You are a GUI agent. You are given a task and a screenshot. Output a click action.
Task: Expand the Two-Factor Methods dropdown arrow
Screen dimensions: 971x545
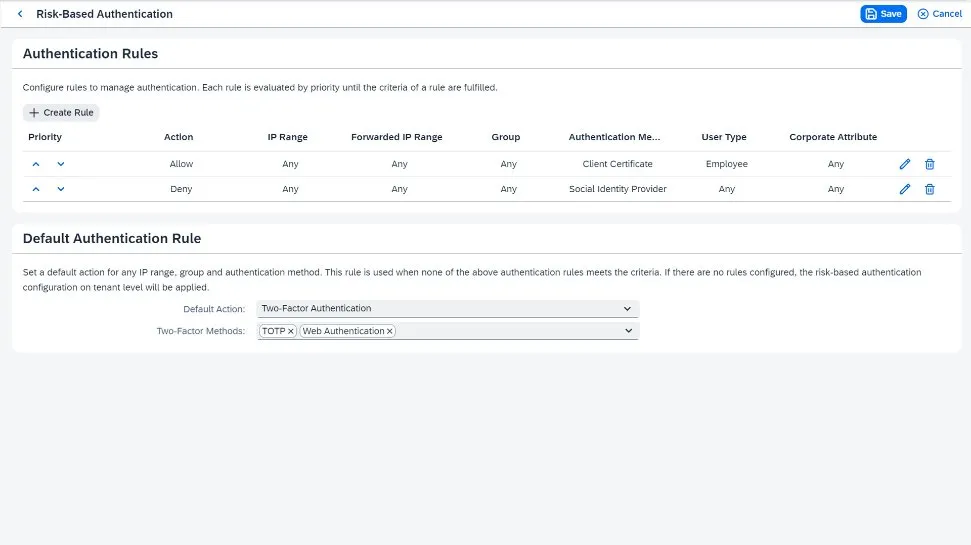628,331
